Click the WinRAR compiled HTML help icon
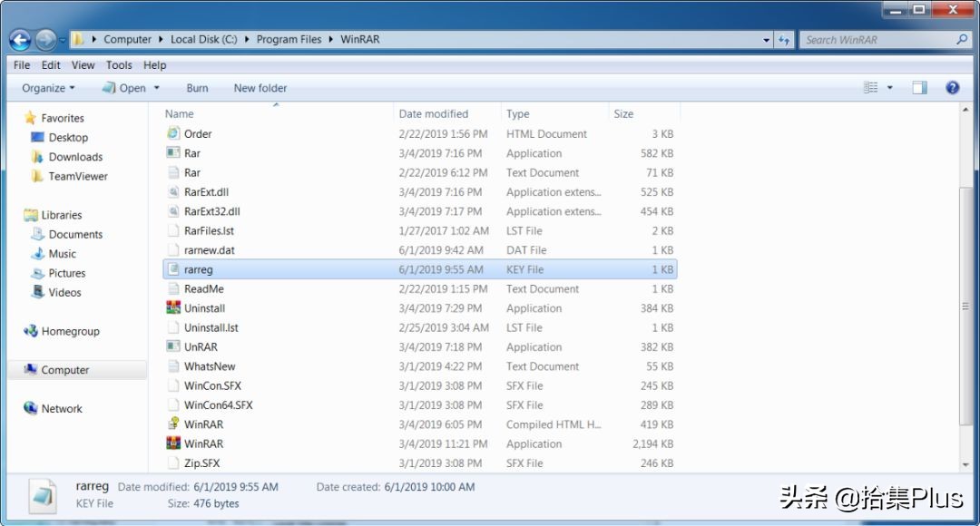Image resolution: width=980 pixels, height=526 pixels. (173, 424)
